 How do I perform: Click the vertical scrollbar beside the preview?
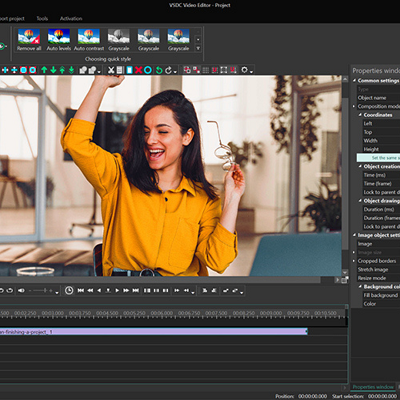pos(345,173)
